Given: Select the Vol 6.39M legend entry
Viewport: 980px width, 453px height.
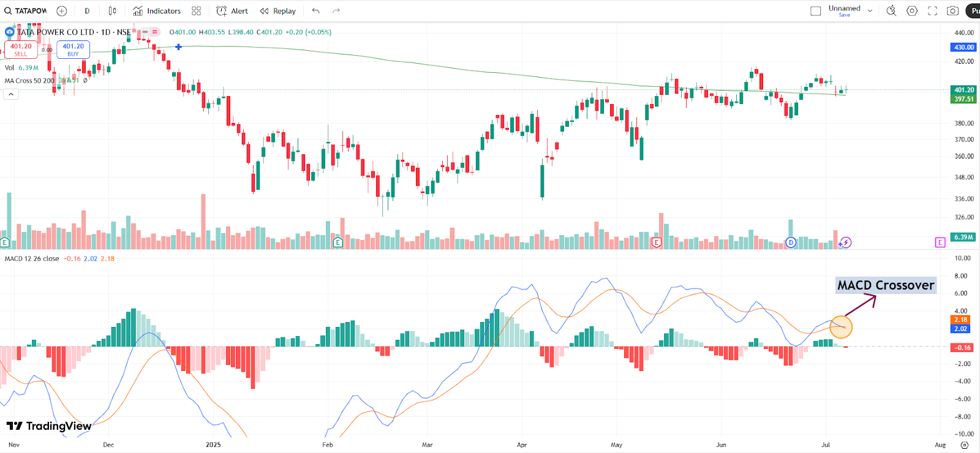Looking at the screenshot, I should coord(21,68).
